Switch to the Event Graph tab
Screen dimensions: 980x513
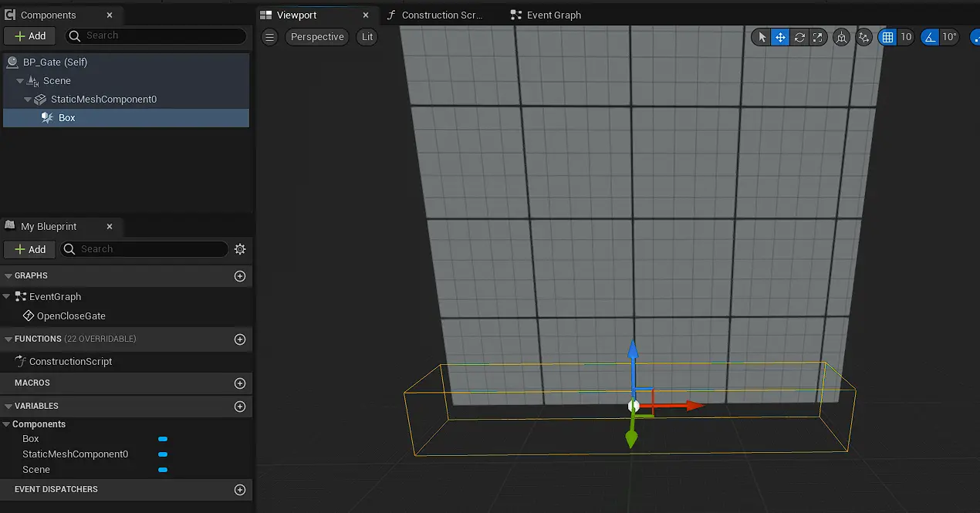tap(545, 14)
